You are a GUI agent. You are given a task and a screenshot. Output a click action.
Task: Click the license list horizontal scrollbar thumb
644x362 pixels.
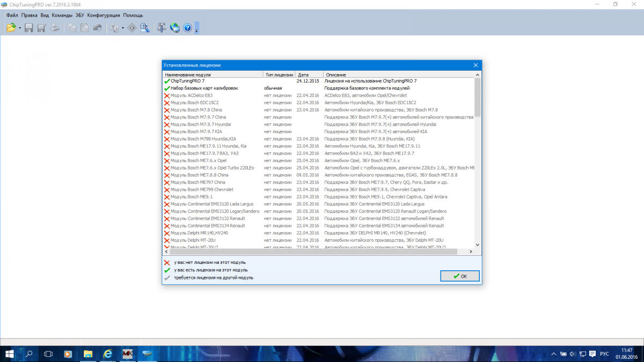pyautogui.click(x=313, y=252)
